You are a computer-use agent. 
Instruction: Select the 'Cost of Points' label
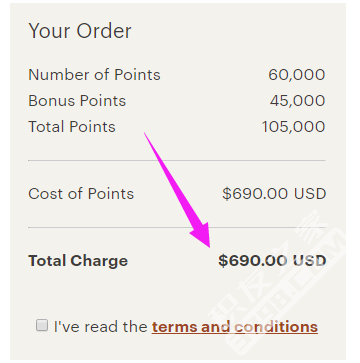tap(81, 194)
